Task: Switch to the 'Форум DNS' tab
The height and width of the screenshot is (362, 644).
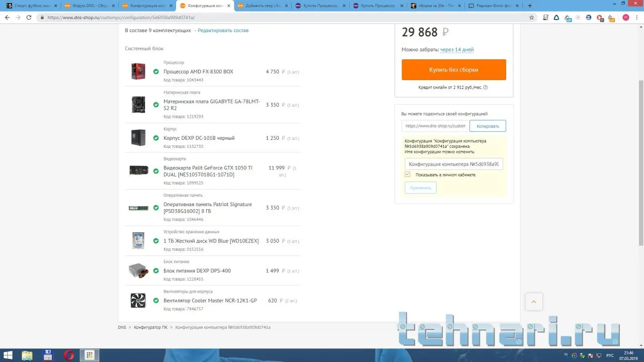Action: pos(90,6)
